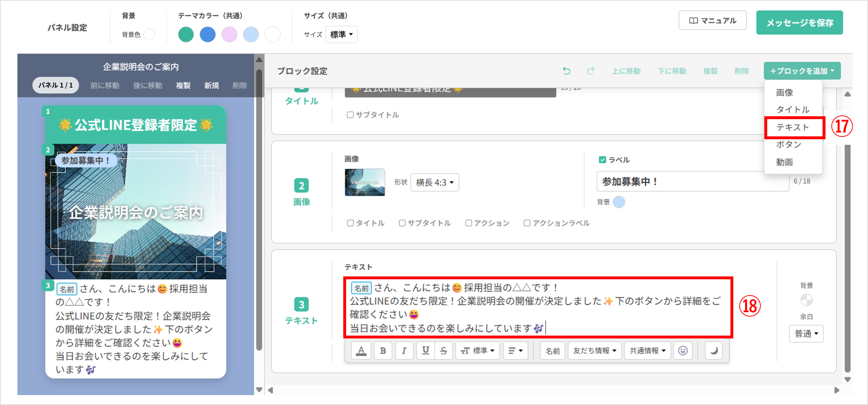Open the マニュアル link
Viewport: 868px width, 405px height.
click(x=712, y=21)
